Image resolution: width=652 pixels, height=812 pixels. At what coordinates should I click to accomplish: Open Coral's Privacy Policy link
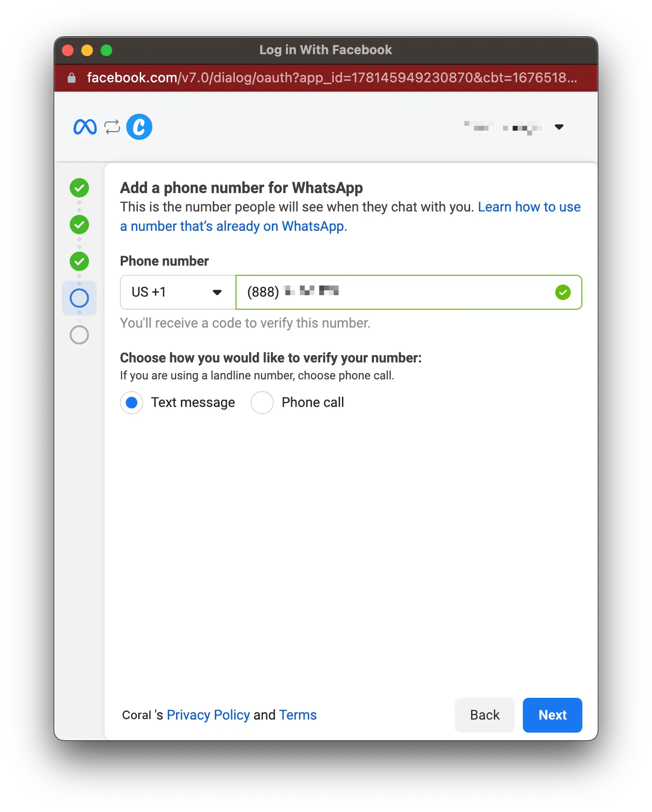pyautogui.click(x=208, y=715)
